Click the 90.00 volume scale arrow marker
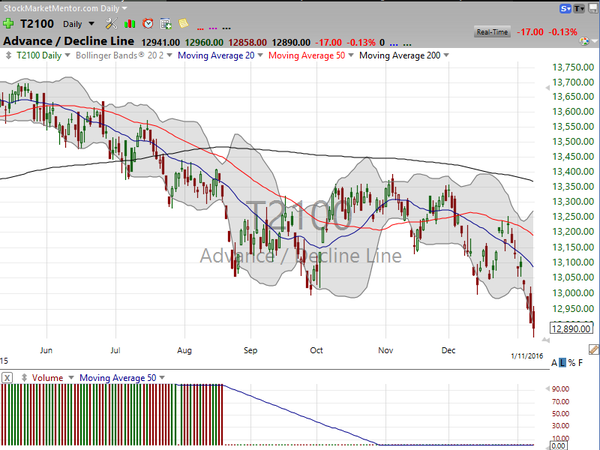Image resolution: width=600 pixels, height=450 pixels. click(x=548, y=389)
